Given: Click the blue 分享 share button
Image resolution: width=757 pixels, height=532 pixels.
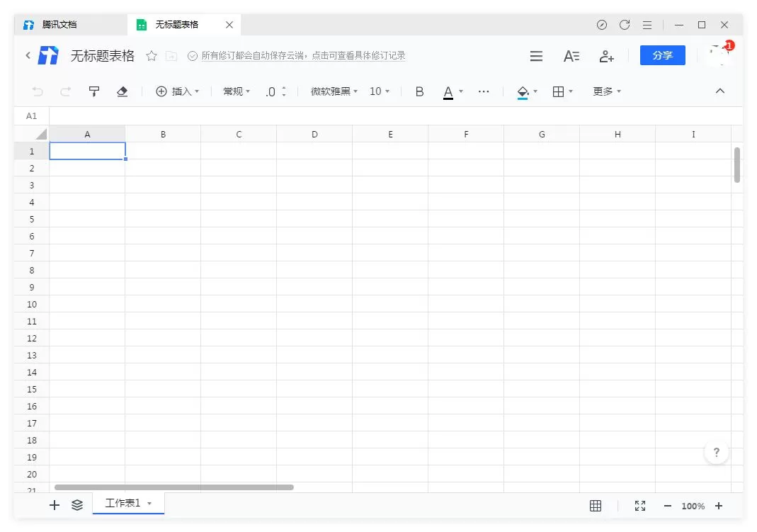Looking at the screenshot, I should (x=662, y=55).
